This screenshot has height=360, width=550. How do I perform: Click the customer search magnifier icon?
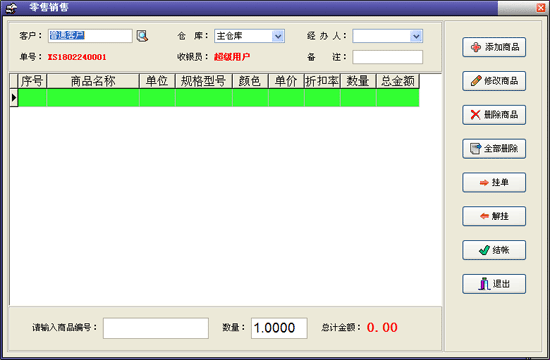pyautogui.click(x=142, y=36)
